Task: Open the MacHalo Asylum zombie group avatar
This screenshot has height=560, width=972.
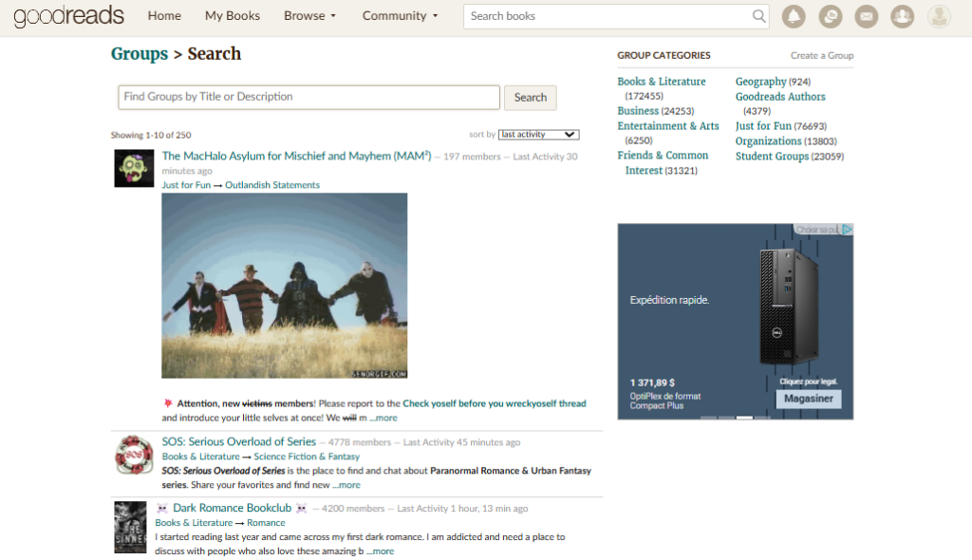Action: pyautogui.click(x=134, y=168)
